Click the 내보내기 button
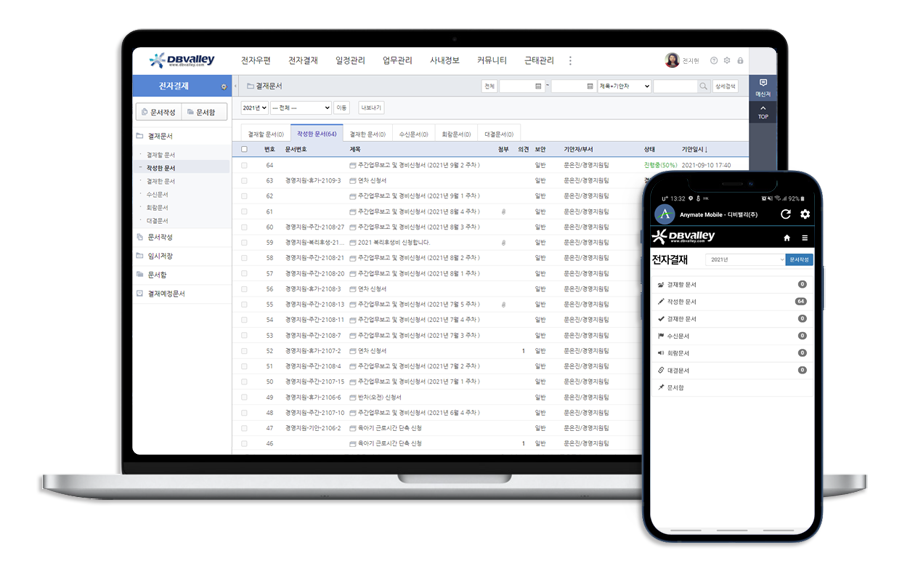Image resolution: width=910 pixels, height=569 pixels. tap(371, 108)
